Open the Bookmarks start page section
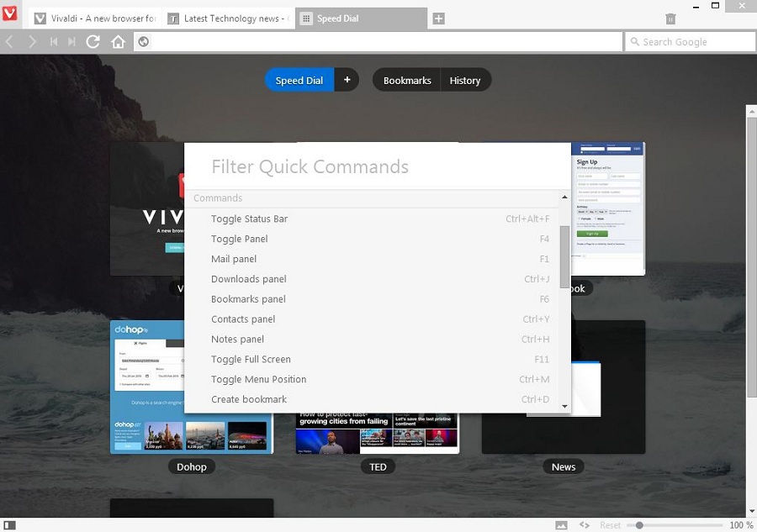 click(x=406, y=80)
